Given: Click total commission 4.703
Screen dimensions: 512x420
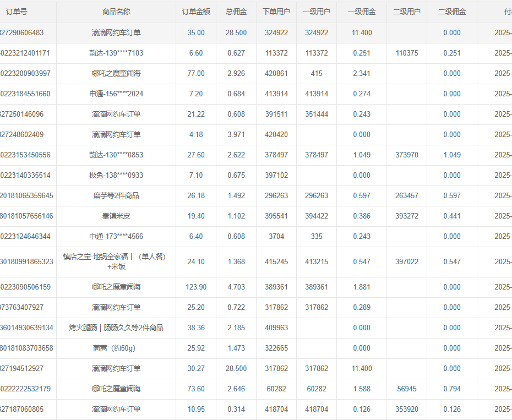Looking at the screenshot, I should (236, 287).
